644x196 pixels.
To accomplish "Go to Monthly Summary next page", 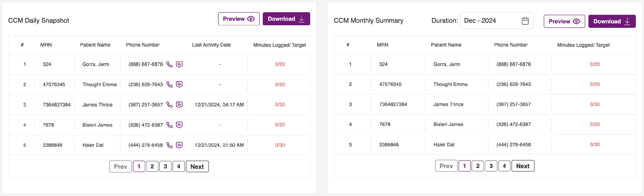I will tap(523, 166).
